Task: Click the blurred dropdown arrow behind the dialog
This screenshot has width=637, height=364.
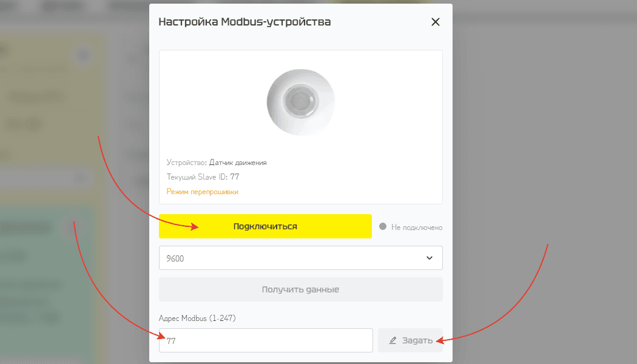Action: coord(82,178)
